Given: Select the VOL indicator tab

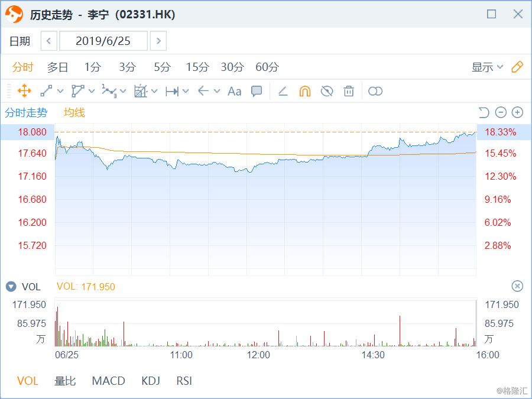Looking at the screenshot, I should click(x=27, y=381).
